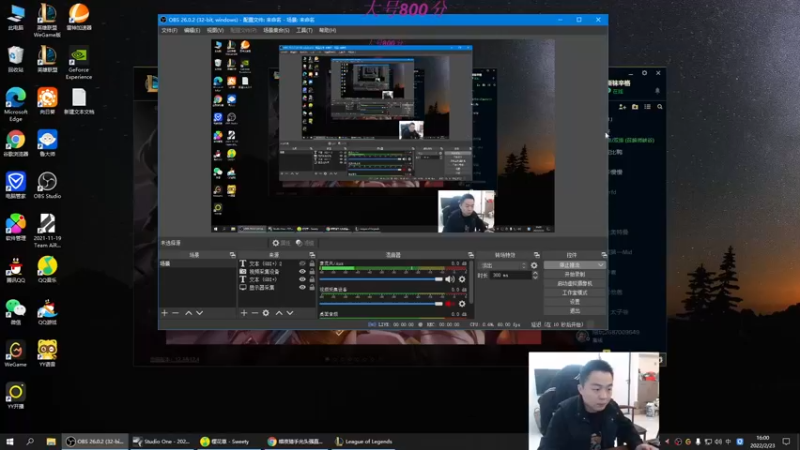The width and height of the screenshot is (800, 450).
Task: Open the Windows Start menu
Action: point(9,441)
